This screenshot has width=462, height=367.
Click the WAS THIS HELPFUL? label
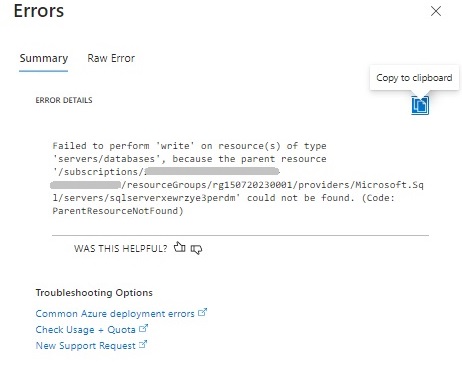click(x=120, y=249)
